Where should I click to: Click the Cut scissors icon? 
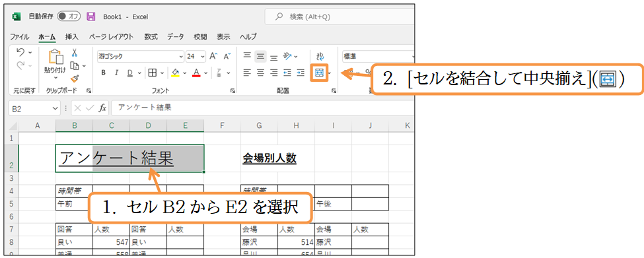point(75,53)
